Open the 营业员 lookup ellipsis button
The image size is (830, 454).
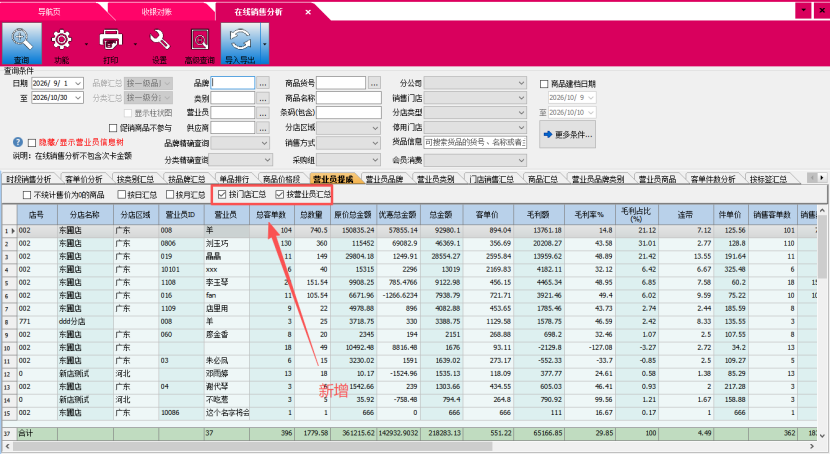coord(263,113)
